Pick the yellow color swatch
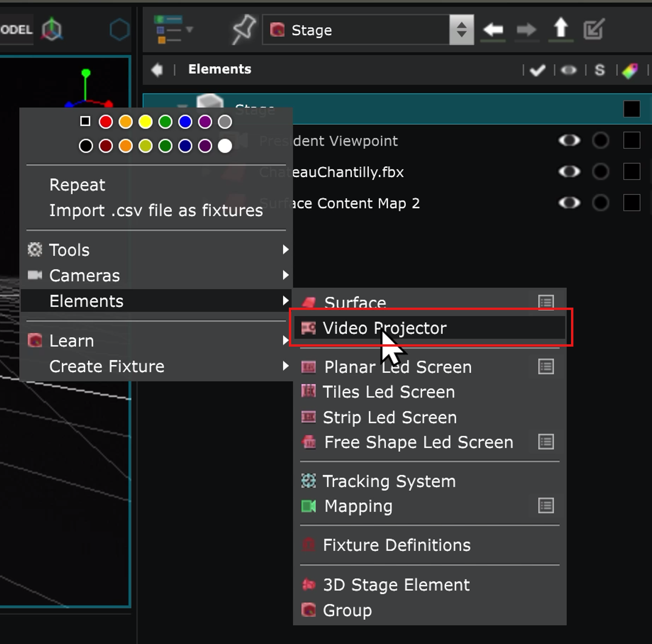652x644 pixels. tap(145, 122)
